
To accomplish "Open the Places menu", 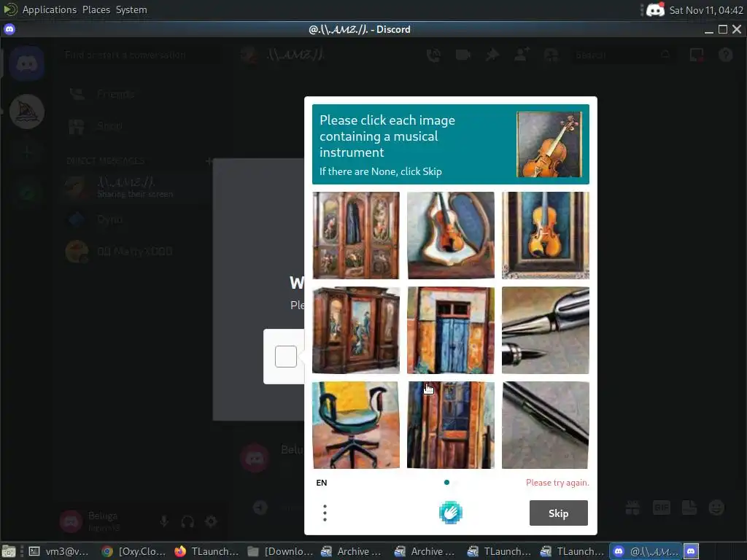I will pyautogui.click(x=96, y=9).
